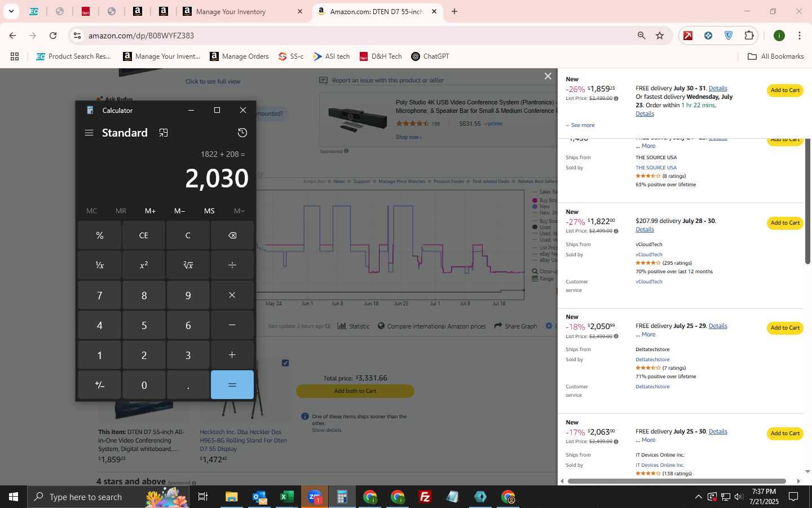Toggle Calculator keep-on-top mode icon
The width and height of the screenshot is (812, 508).
pyautogui.click(x=164, y=133)
